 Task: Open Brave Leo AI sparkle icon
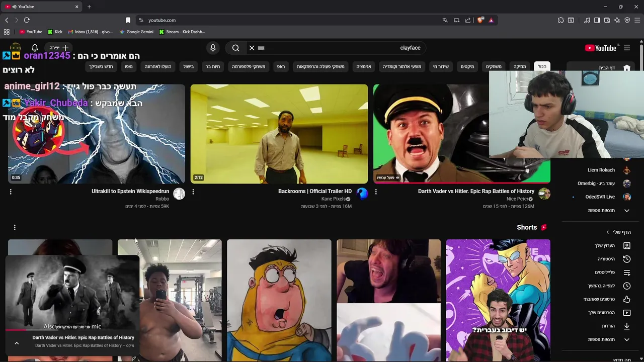[617, 20]
